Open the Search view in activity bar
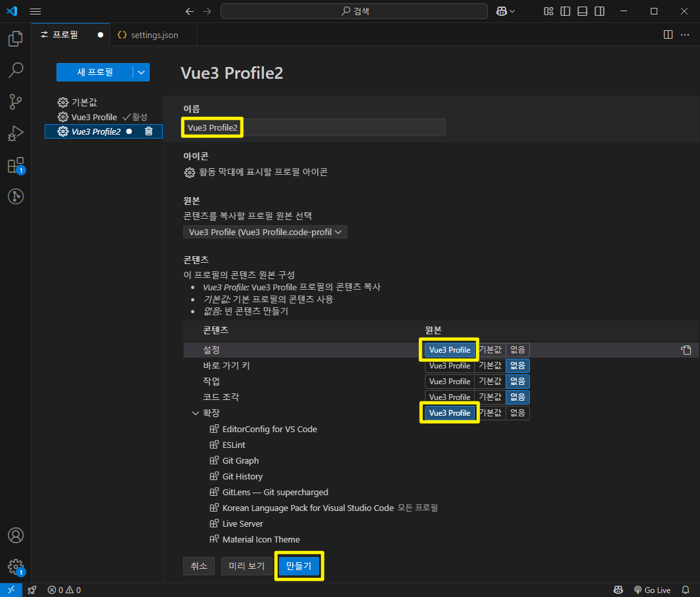 point(16,70)
